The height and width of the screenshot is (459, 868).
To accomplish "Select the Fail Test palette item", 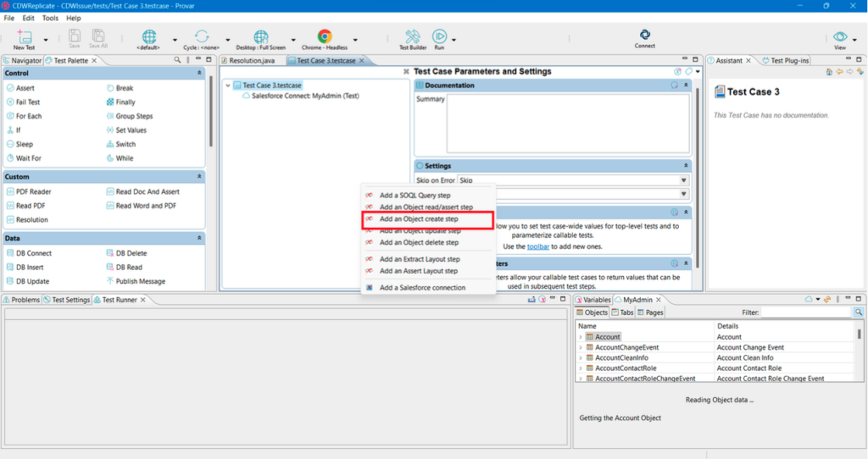I will click(23, 102).
